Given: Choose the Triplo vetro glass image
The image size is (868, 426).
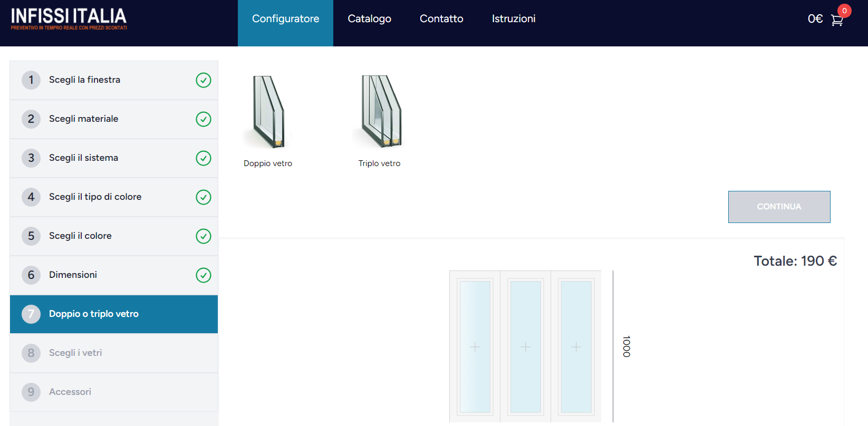Looking at the screenshot, I should pyautogui.click(x=380, y=112).
